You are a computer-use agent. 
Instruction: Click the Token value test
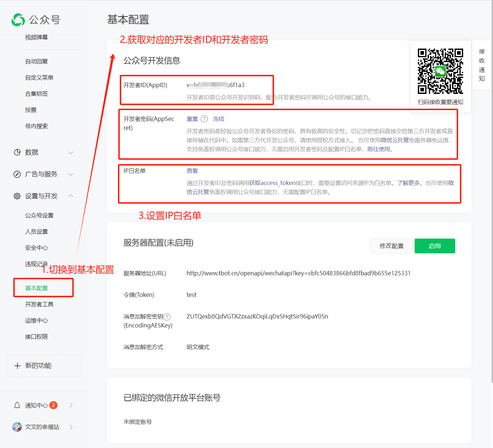coord(191,295)
